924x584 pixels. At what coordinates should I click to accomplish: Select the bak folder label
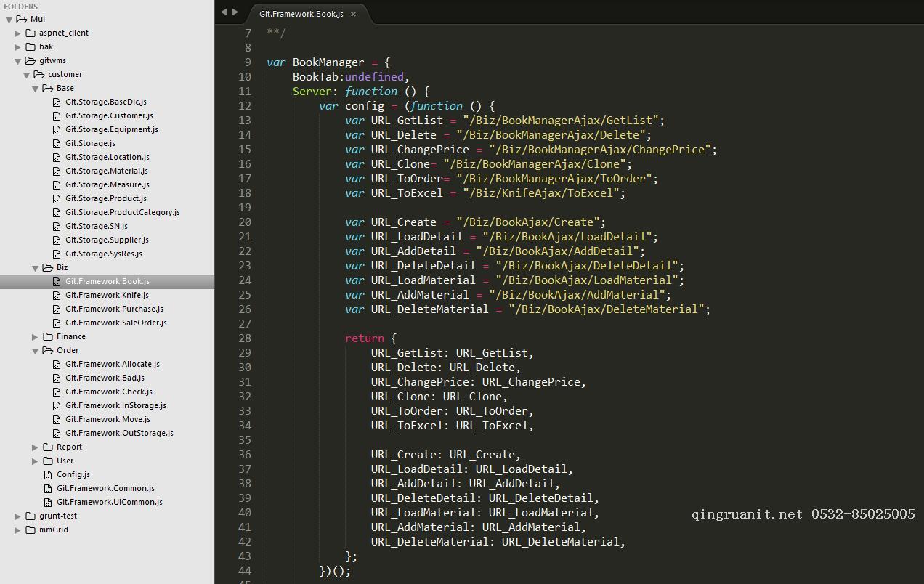tap(46, 46)
